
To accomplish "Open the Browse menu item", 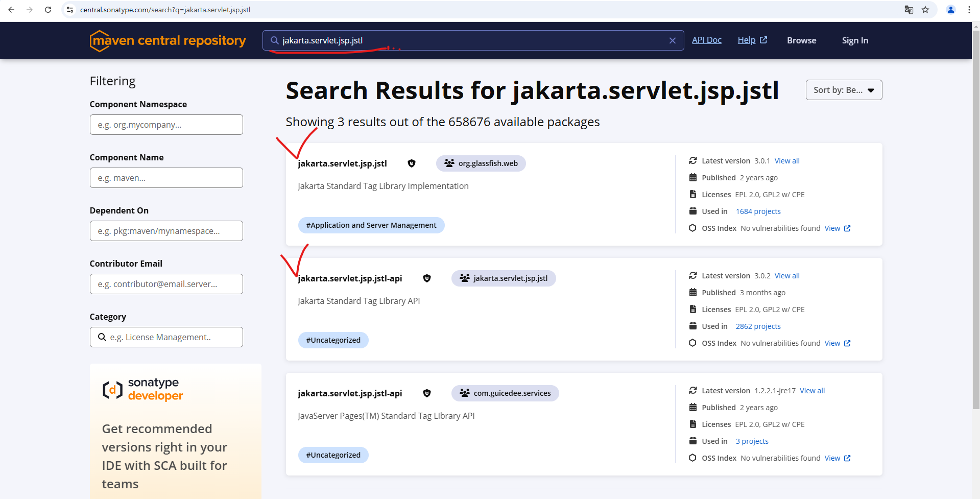I will (802, 40).
